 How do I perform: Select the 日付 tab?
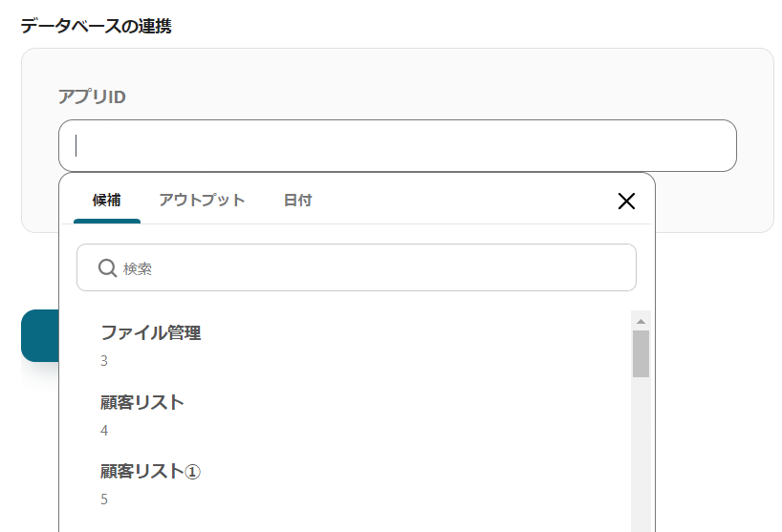297,201
